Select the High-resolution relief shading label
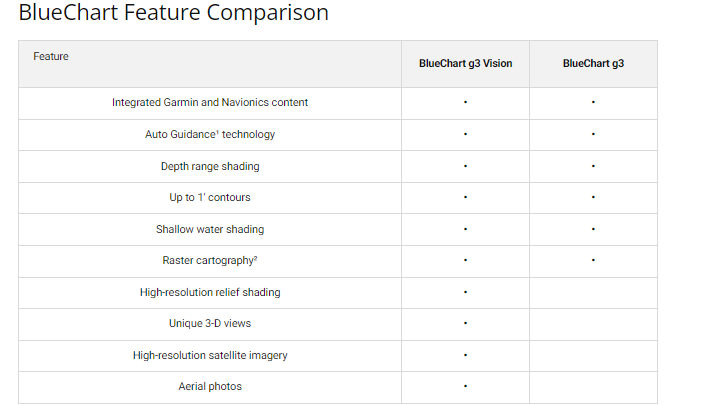The image size is (726, 406). point(210,293)
